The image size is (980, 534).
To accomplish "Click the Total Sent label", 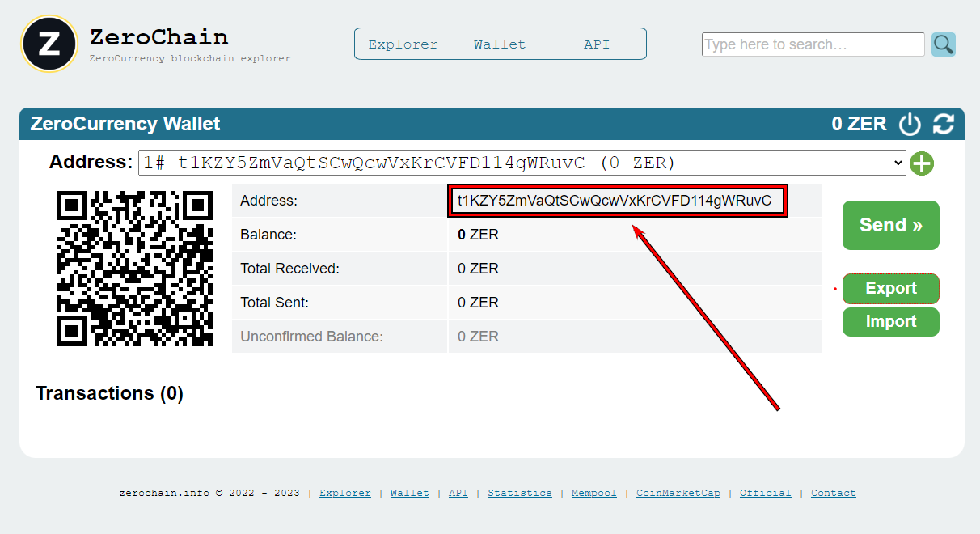I will [x=275, y=303].
